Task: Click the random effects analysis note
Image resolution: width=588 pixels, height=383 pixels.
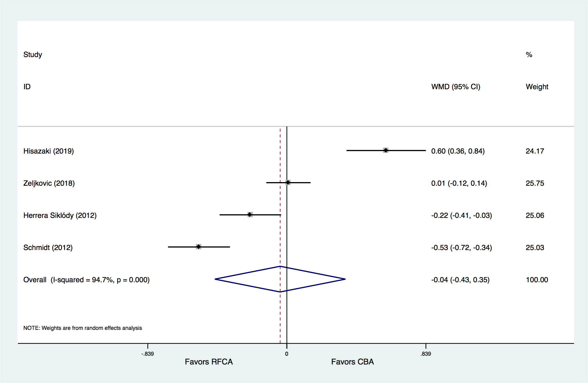Action: (83, 328)
